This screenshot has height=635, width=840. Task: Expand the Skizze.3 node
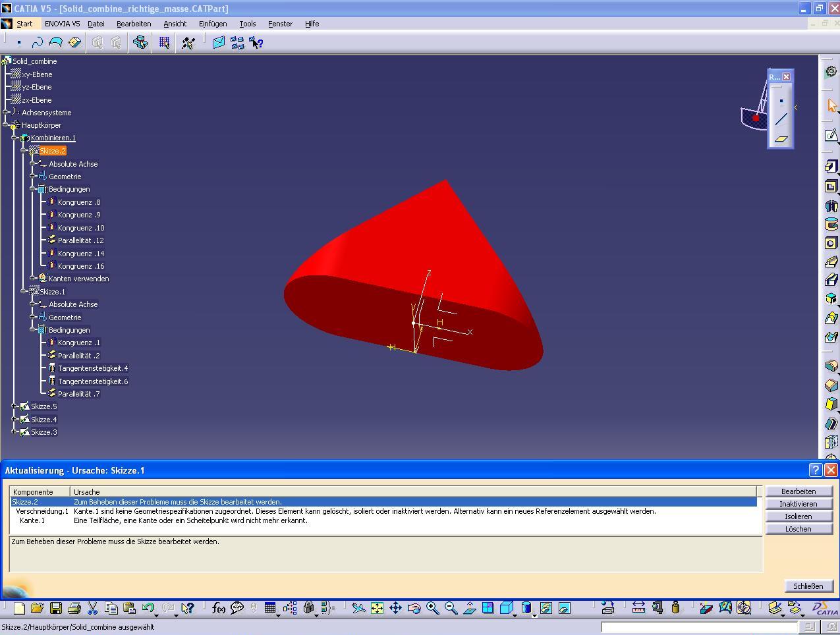click(x=14, y=432)
